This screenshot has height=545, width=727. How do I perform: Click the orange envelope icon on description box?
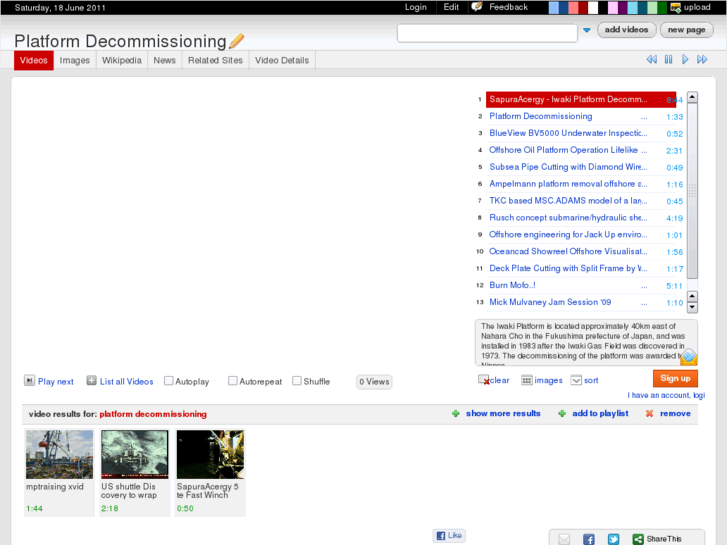689,357
